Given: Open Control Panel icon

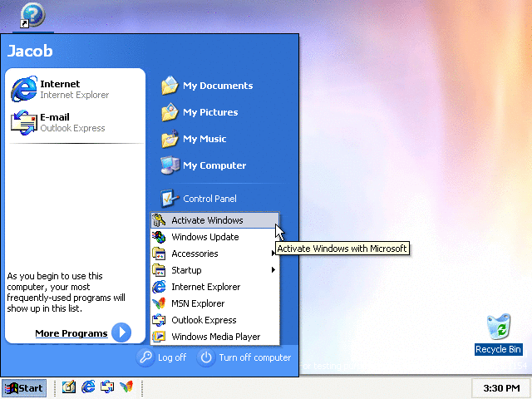Looking at the screenshot, I should [x=170, y=199].
